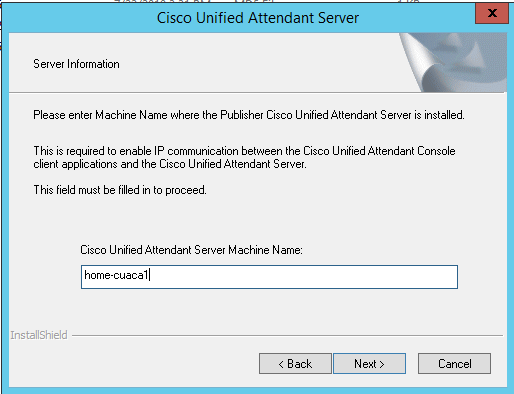514x394 pixels.
Task: Click the InstallShield label
Action: 39,335
